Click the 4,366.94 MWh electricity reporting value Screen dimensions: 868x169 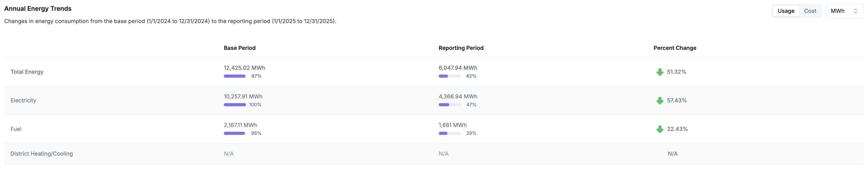(x=458, y=96)
